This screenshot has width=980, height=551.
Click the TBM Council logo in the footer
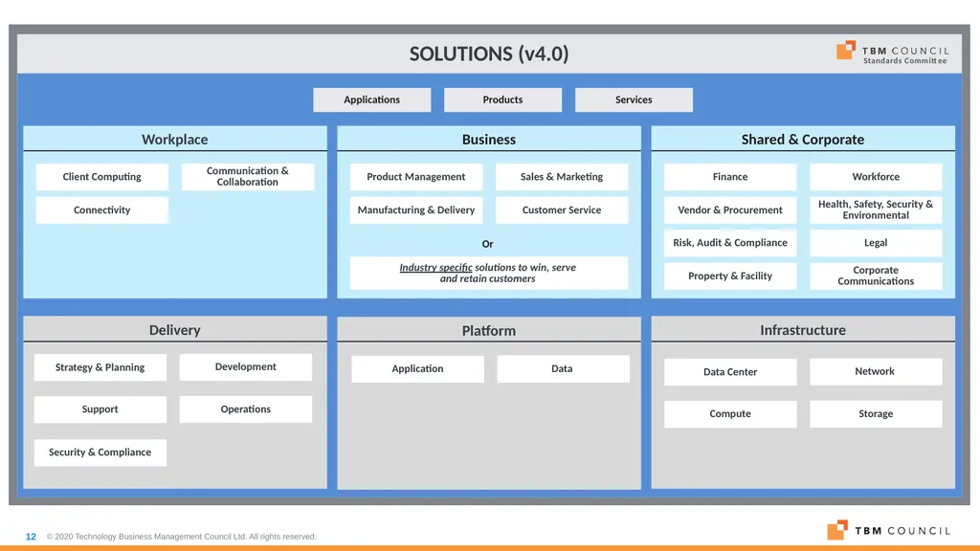889,530
